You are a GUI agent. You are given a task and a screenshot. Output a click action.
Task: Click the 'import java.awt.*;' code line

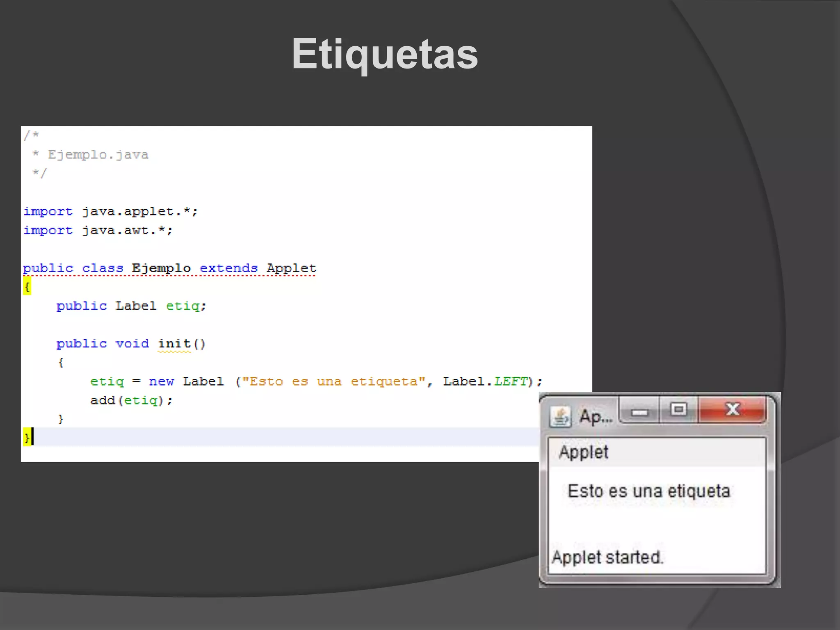(x=98, y=231)
